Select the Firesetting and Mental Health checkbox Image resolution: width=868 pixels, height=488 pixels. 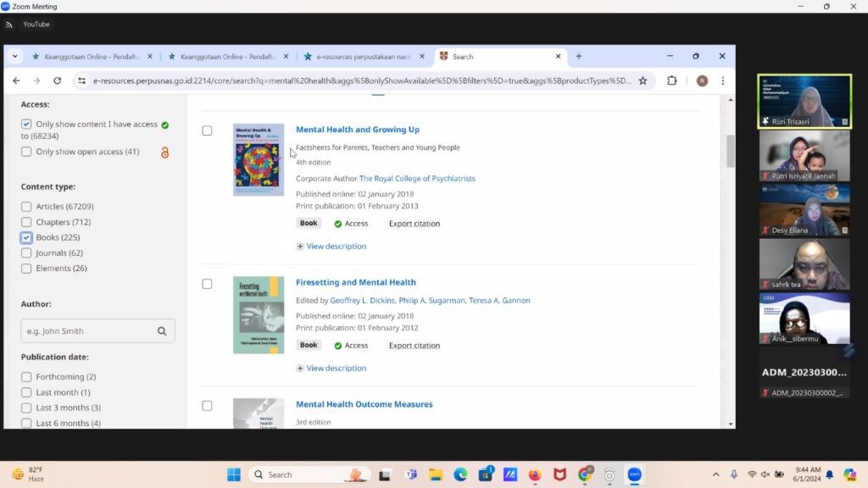tap(207, 284)
